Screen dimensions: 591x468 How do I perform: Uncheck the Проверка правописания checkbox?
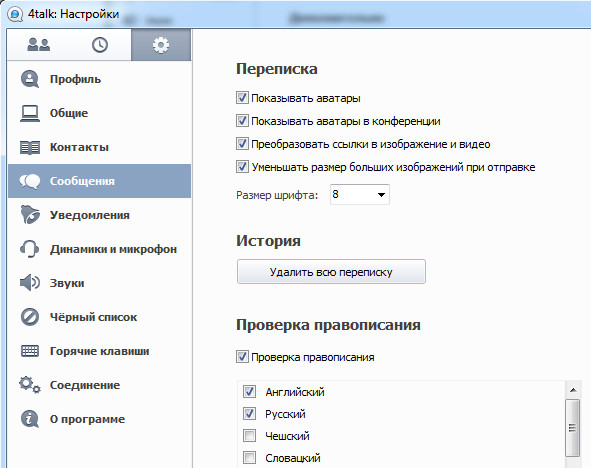pyautogui.click(x=242, y=356)
